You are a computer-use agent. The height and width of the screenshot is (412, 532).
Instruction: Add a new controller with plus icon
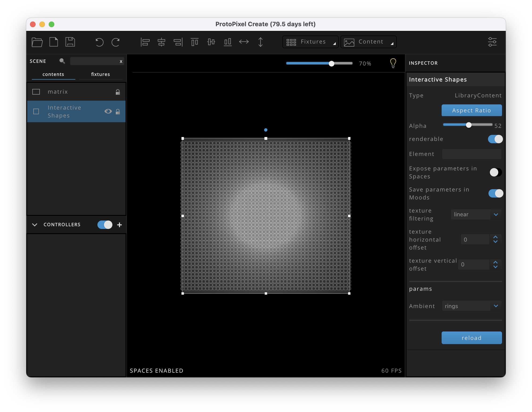coord(119,225)
